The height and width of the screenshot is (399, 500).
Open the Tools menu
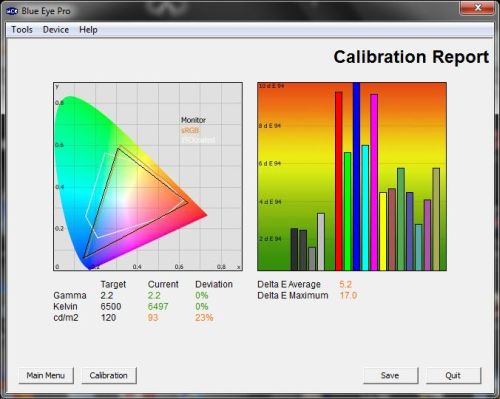(x=22, y=30)
